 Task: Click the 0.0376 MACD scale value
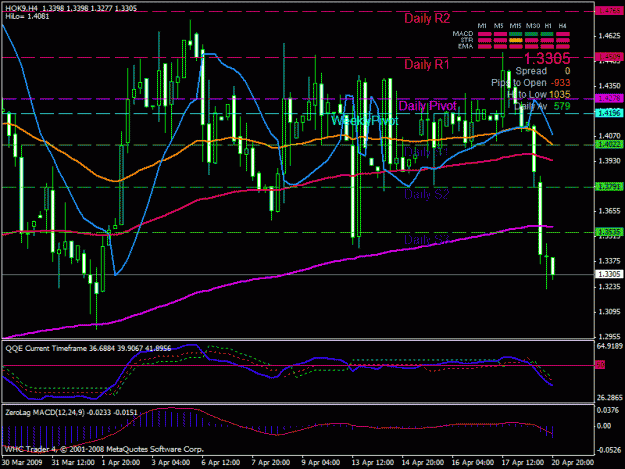tap(608, 410)
